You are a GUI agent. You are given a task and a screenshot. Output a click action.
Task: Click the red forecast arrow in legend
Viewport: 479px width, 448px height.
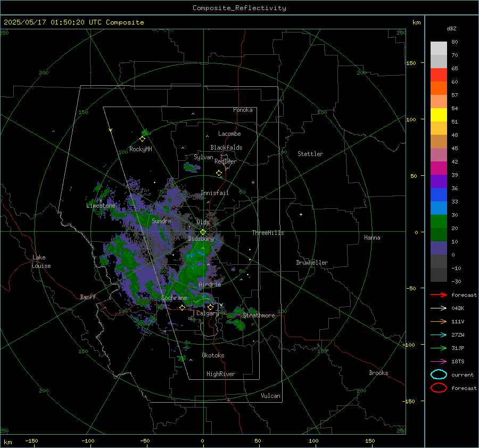coord(439,295)
